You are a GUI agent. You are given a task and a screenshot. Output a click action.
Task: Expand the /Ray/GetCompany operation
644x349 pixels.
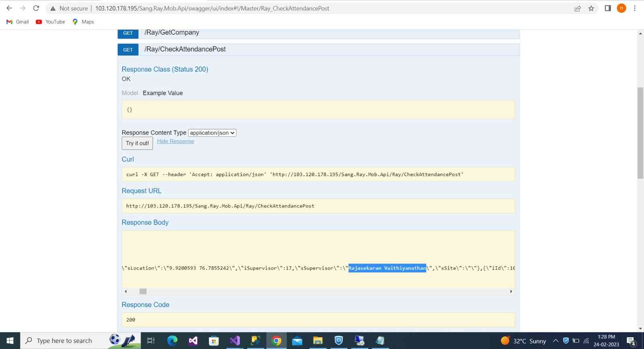(x=171, y=33)
